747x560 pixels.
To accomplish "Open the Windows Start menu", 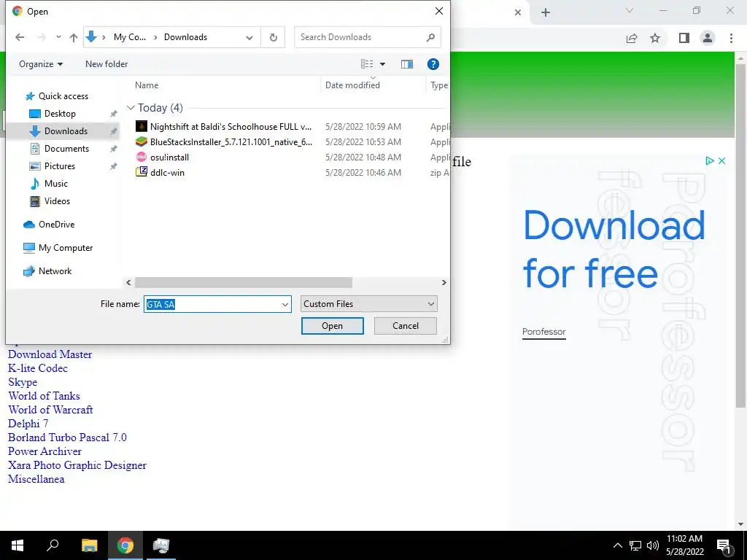I will coord(18,545).
